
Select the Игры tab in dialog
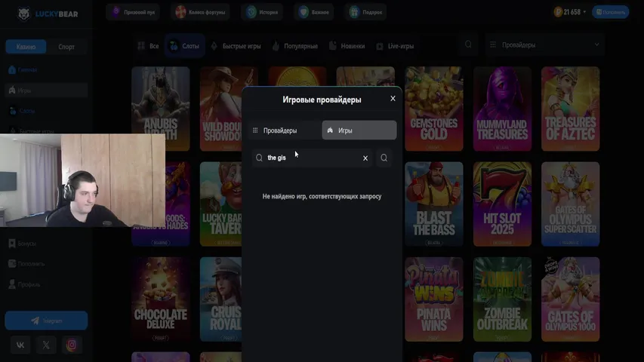point(359,130)
